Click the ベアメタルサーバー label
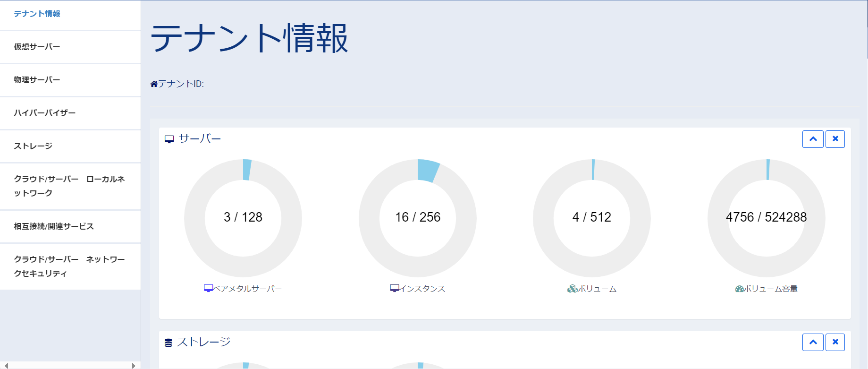The width and height of the screenshot is (868, 369). [x=248, y=289]
